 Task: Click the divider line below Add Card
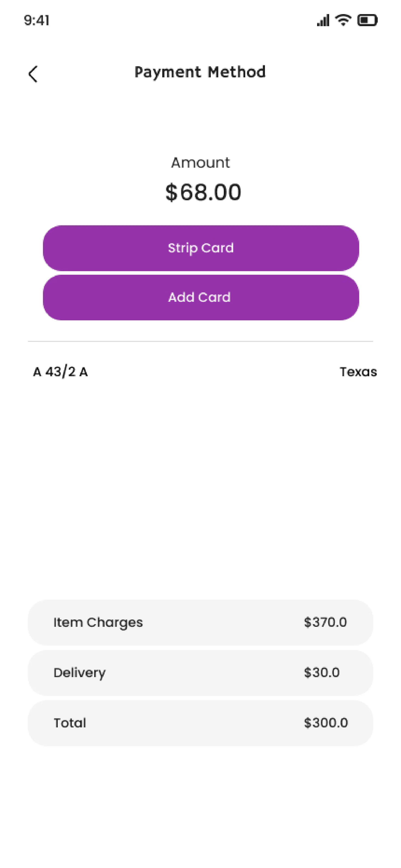[x=200, y=341]
